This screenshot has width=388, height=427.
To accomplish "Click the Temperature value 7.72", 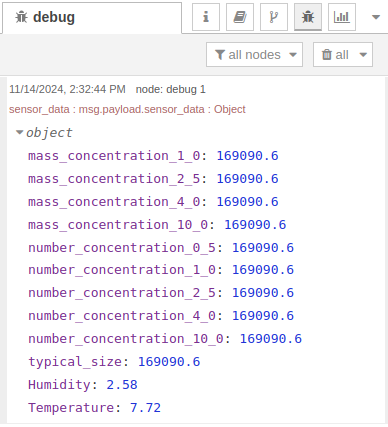I will coord(145,408).
